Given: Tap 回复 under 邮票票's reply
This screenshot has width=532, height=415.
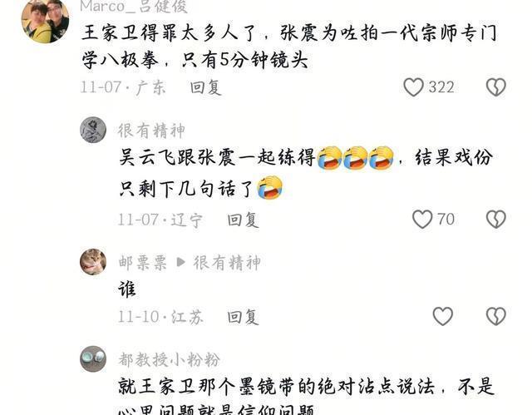Looking at the screenshot, I should click(243, 317).
